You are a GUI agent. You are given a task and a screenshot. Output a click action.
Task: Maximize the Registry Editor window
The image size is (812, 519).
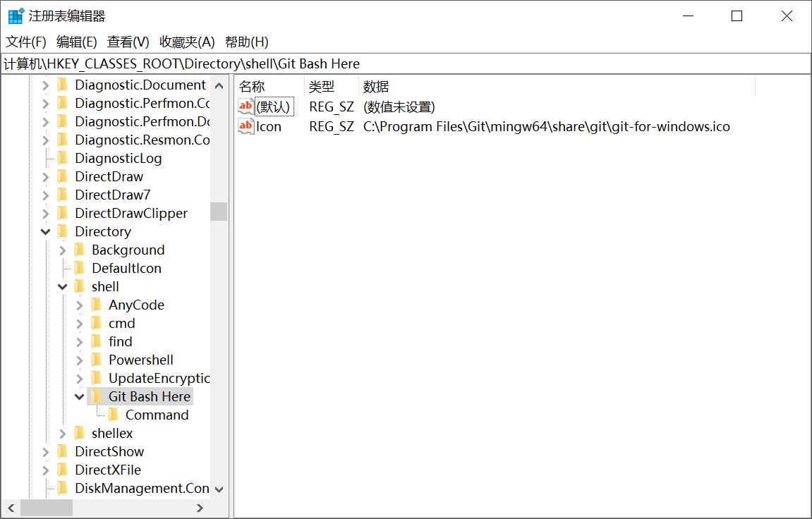pyautogui.click(x=737, y=16)
